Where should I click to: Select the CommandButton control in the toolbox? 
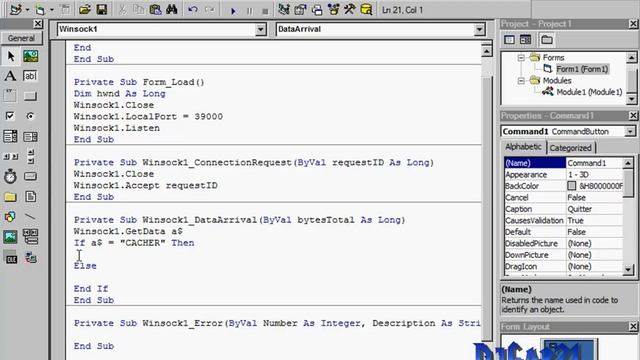pos(30,96)
